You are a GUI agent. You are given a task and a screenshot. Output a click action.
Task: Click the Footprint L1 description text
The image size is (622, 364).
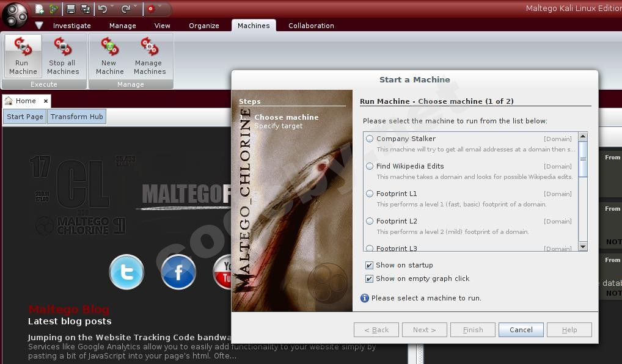click(x=461, y=204)
